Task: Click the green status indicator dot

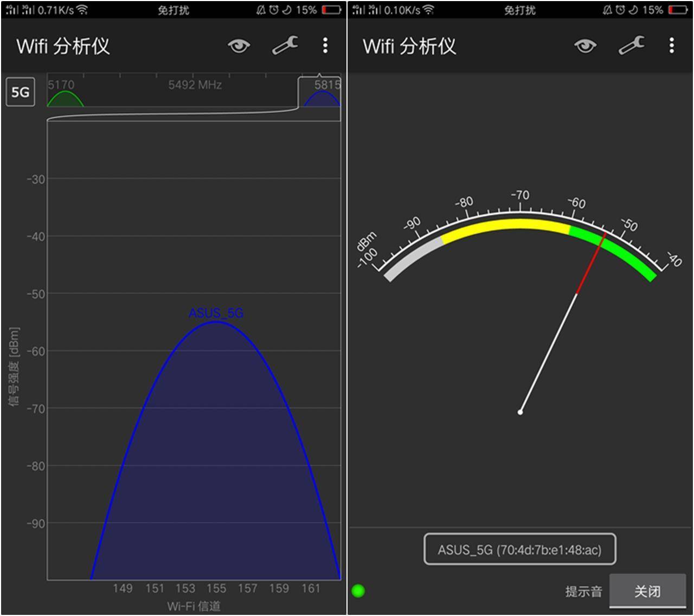Action: coord(357,591)
